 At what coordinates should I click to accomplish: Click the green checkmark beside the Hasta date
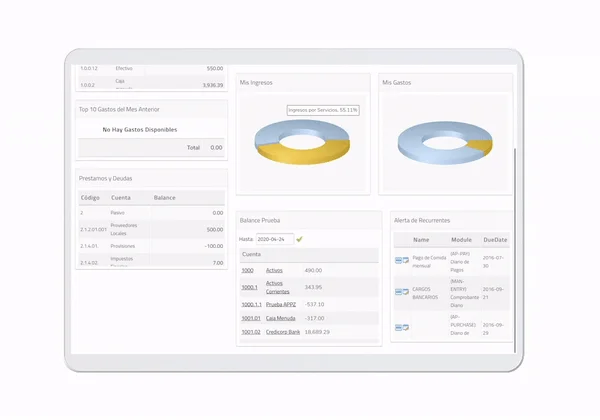(299, 239)
